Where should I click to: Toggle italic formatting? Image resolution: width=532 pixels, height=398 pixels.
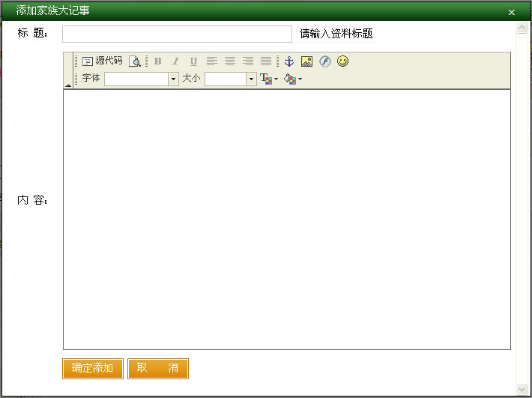point(175,61)
